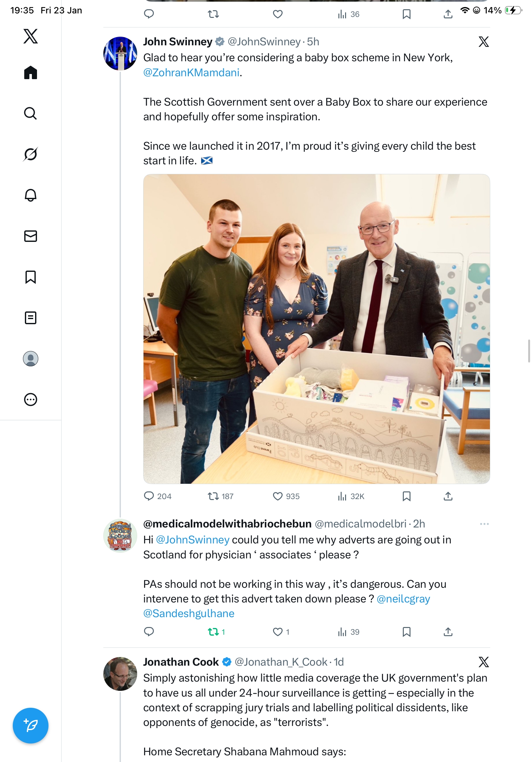The image size is (532, 762).
Task: Open Bookmarks from the sidebar
Action: (x=31, y=277)
